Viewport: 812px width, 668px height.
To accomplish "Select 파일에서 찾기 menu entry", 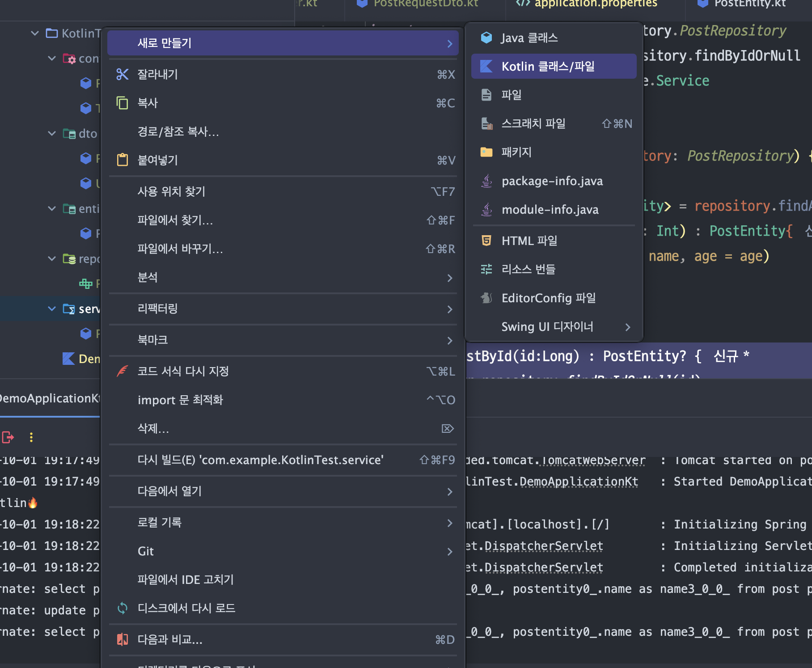I will click(283, 220).
